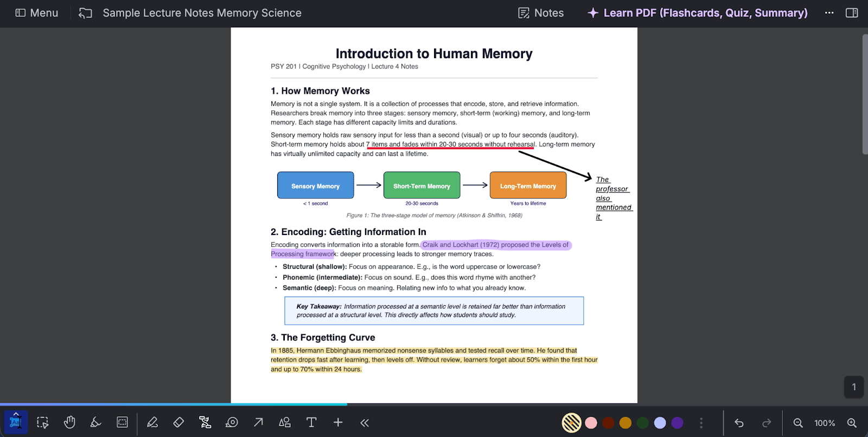
Task: Activate the text box tool
Action: tap(311, 422)
